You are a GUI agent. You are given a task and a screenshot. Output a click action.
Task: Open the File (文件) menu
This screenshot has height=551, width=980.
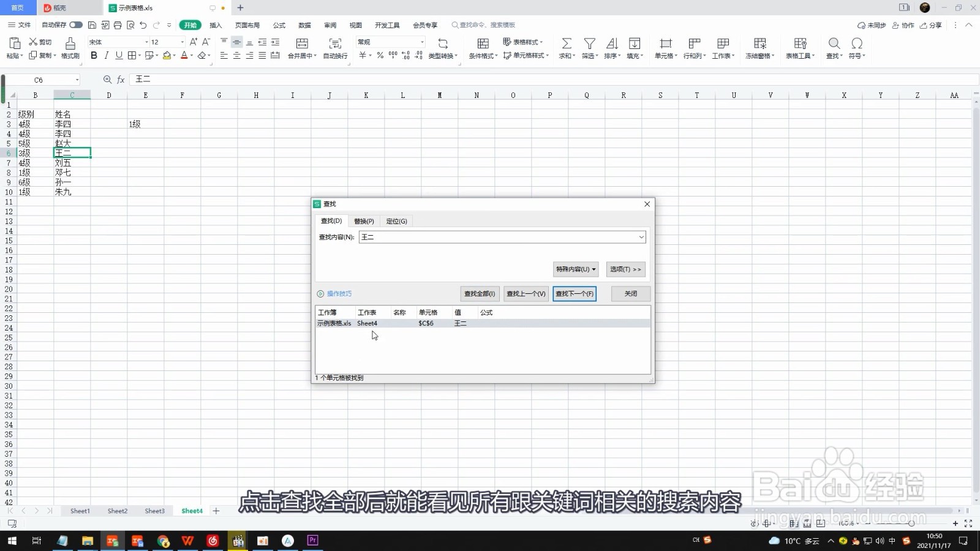coord(20,25)
